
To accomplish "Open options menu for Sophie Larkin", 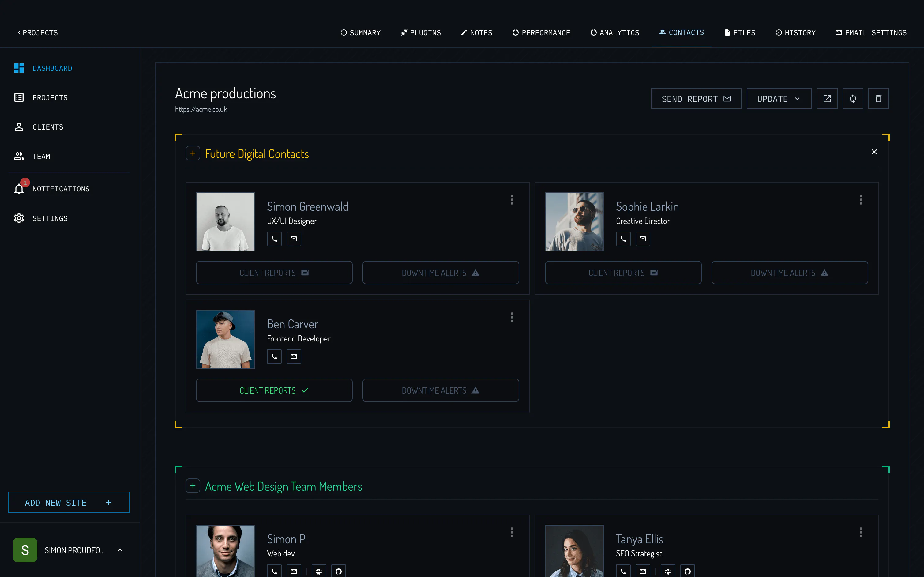I will [861, 200].
